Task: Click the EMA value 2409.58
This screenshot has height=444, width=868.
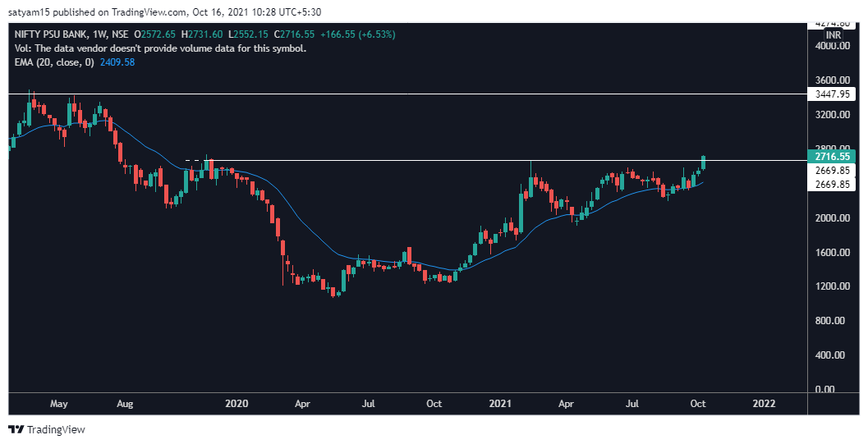Action: (x=117, y=62)
